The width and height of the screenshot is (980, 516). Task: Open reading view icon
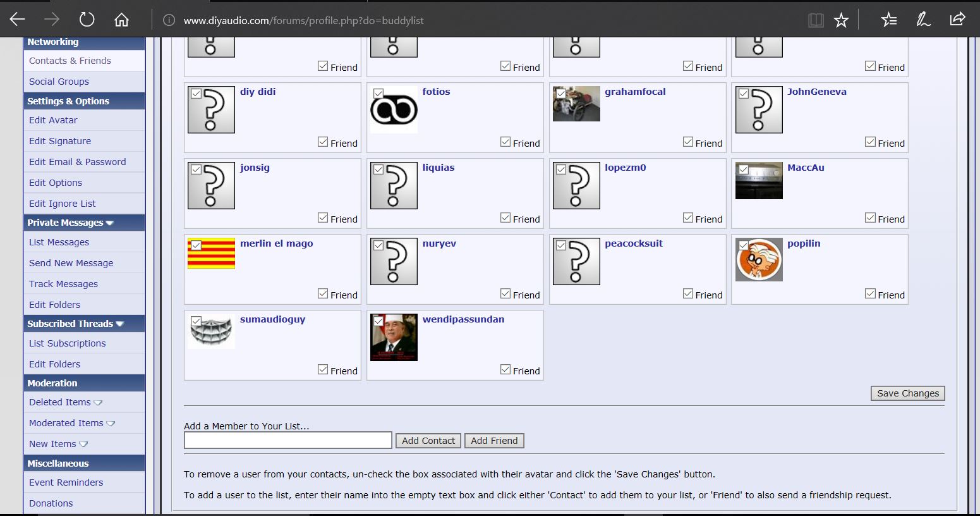tap(816, 20)
